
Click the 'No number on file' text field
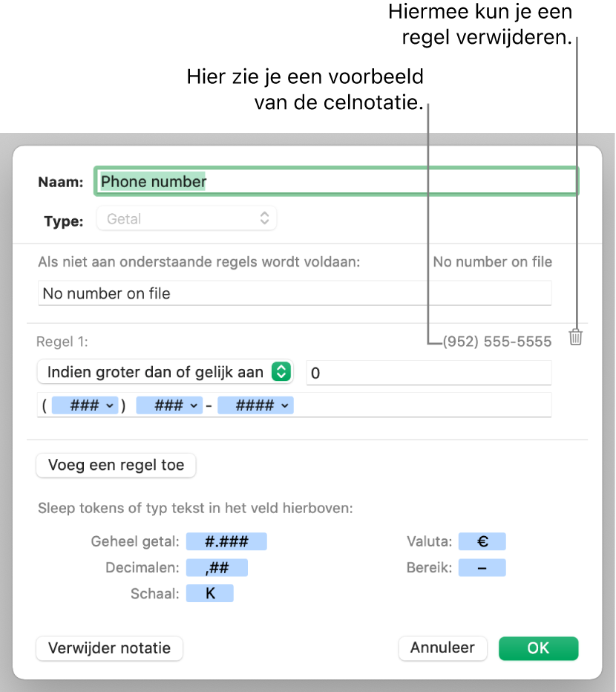(294, 293)
